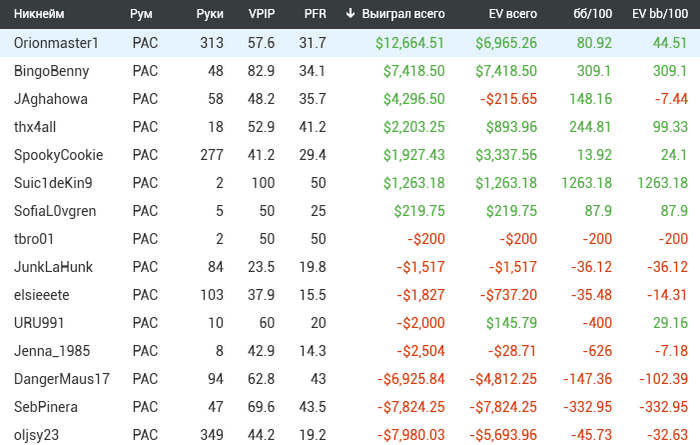Sort by PFR column header

coord(314,14)
